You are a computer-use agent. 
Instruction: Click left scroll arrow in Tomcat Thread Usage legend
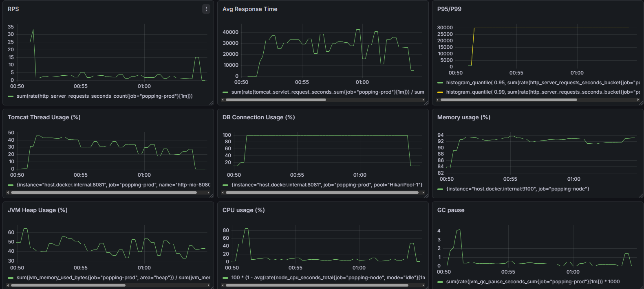8,193
